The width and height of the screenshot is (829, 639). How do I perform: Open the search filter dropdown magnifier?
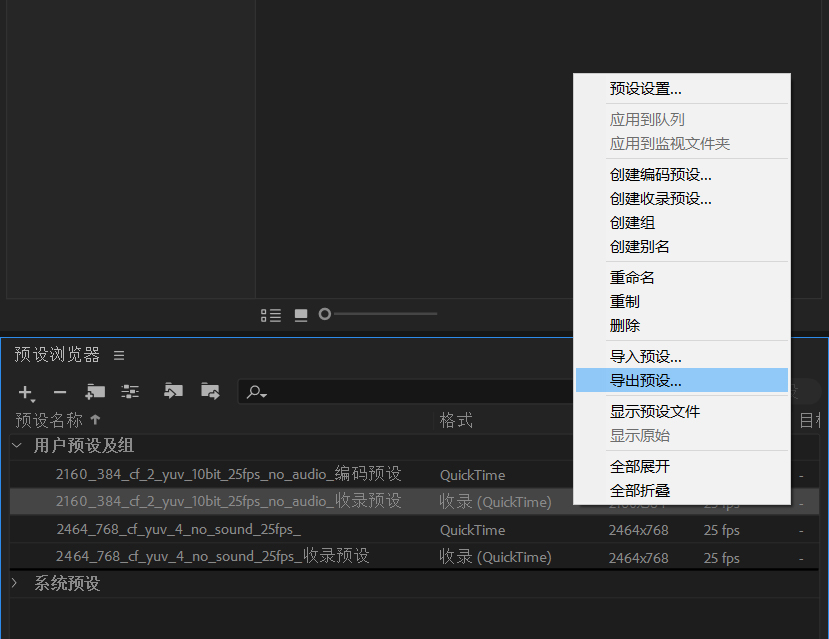coord(257,392)
